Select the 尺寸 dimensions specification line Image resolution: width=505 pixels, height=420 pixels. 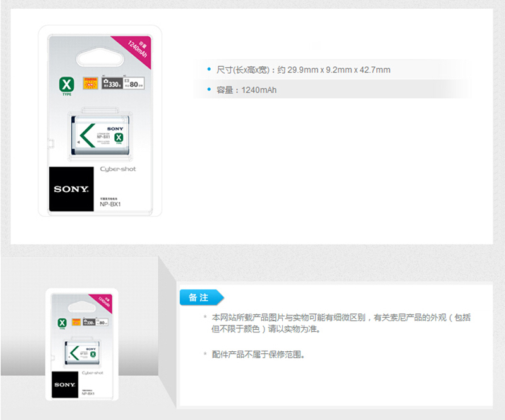coord(304,70)
